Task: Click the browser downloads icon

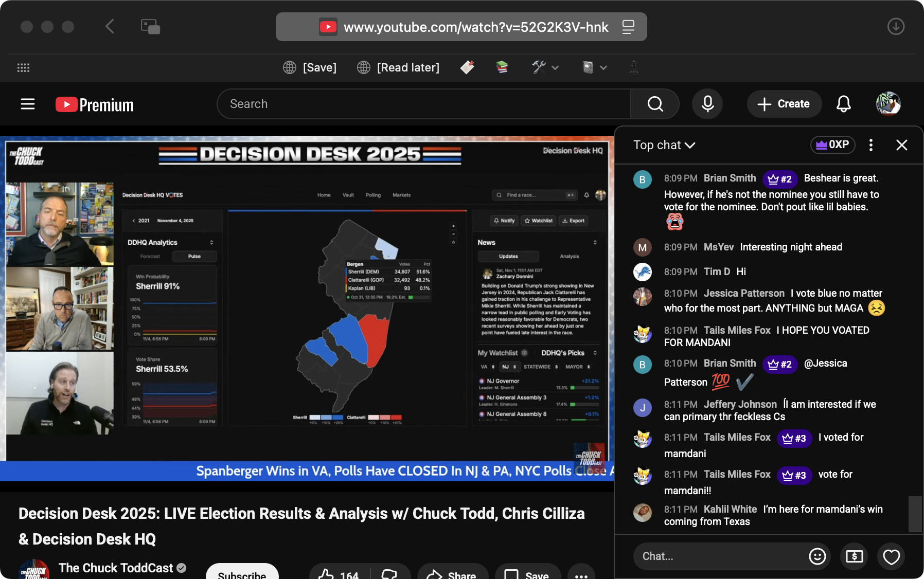Action: [896, 27]
